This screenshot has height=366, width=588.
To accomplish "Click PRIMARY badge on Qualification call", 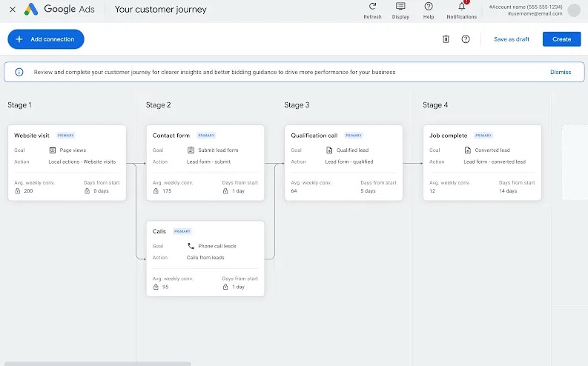I will pos(354,136).
